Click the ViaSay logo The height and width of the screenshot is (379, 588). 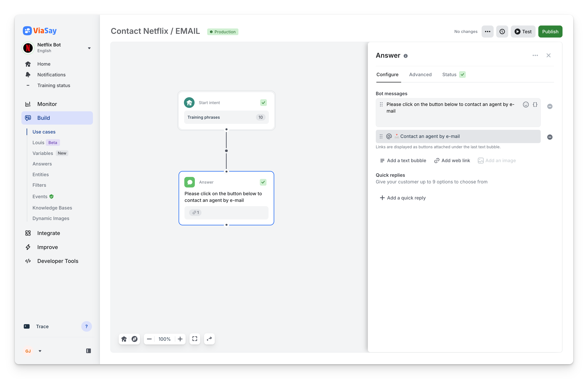40,31
